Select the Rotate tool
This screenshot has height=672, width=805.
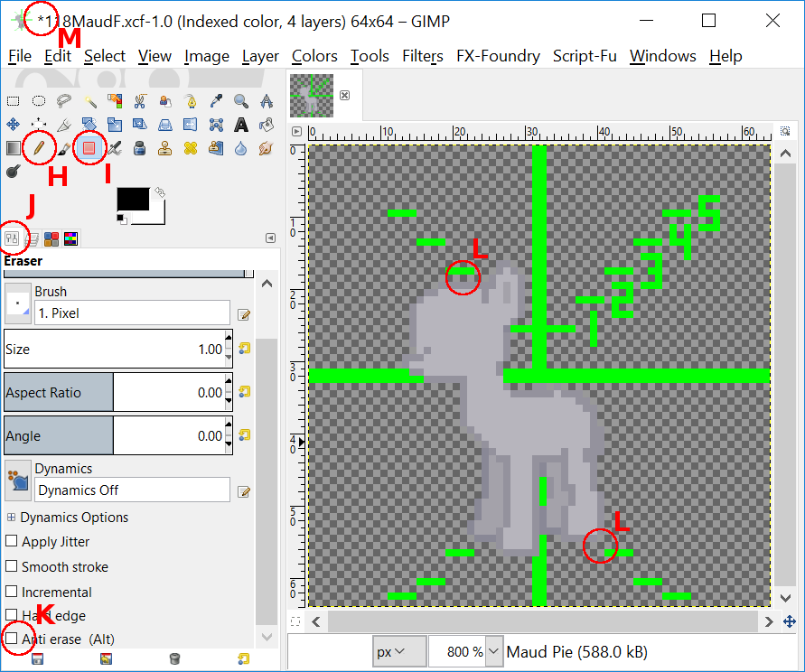pyautogui.click(x=89, y=125)
